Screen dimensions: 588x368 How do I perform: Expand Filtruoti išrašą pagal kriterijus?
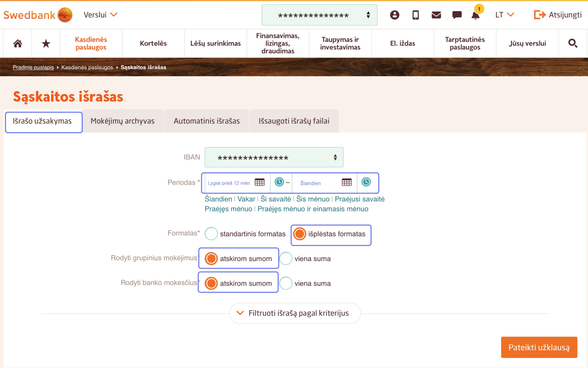click(x=295, y=313)
